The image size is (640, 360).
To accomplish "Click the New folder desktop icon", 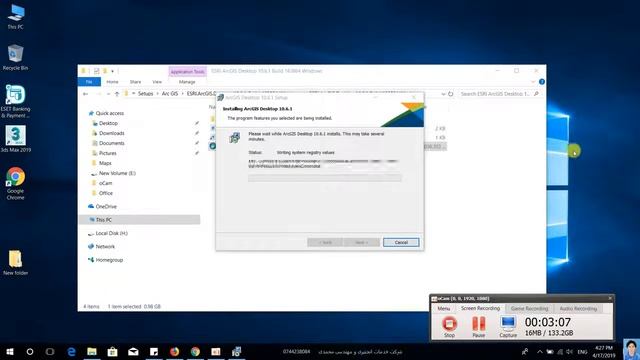I will pos(16,262).
